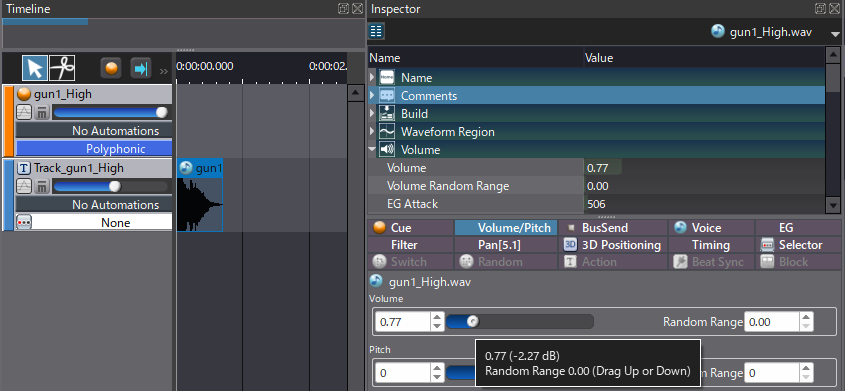845x391 pixels.
Task: Switch to the BusSend tab
Action: point(613,228)
